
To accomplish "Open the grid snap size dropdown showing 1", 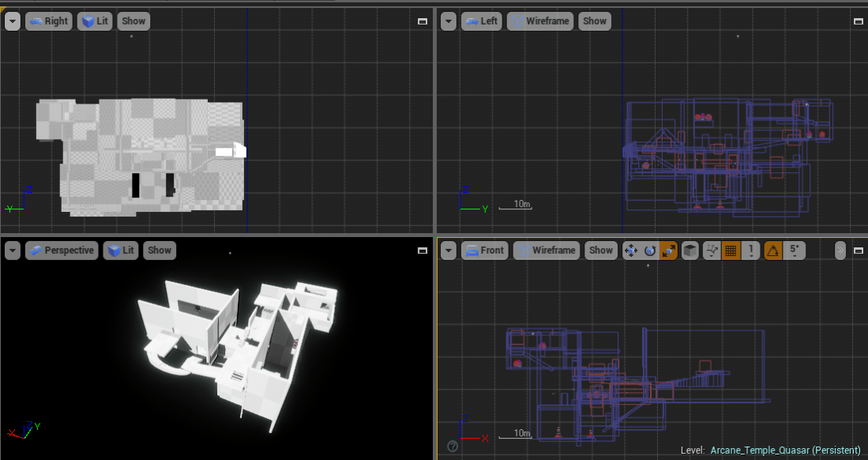I will coord(750,250).
